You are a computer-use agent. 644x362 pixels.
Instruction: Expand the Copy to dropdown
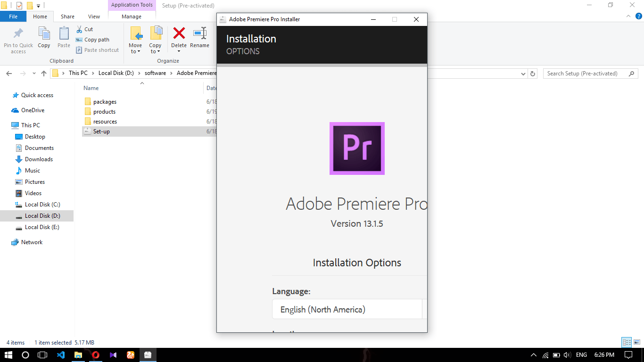(x=156, y=39)
